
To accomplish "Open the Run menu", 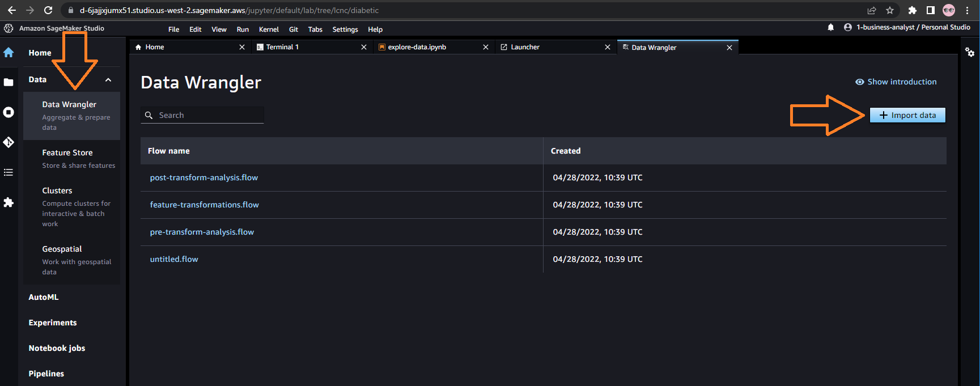I will click(x=243, y=29).
